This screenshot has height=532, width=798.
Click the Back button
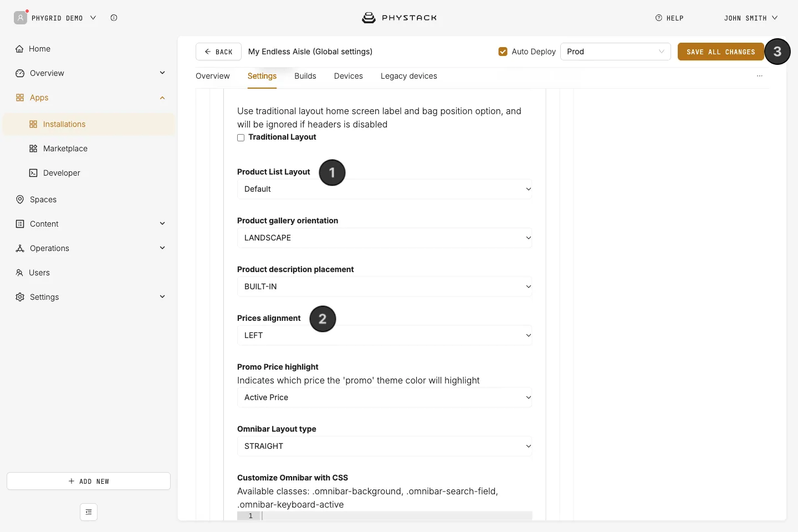[x=218, y=52]
